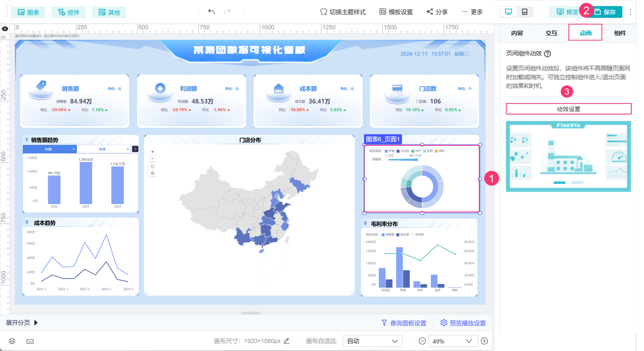Toggle 毛利率 legend in gross margin chart
This screenshot has width=644, height=351.
point(418,235)
